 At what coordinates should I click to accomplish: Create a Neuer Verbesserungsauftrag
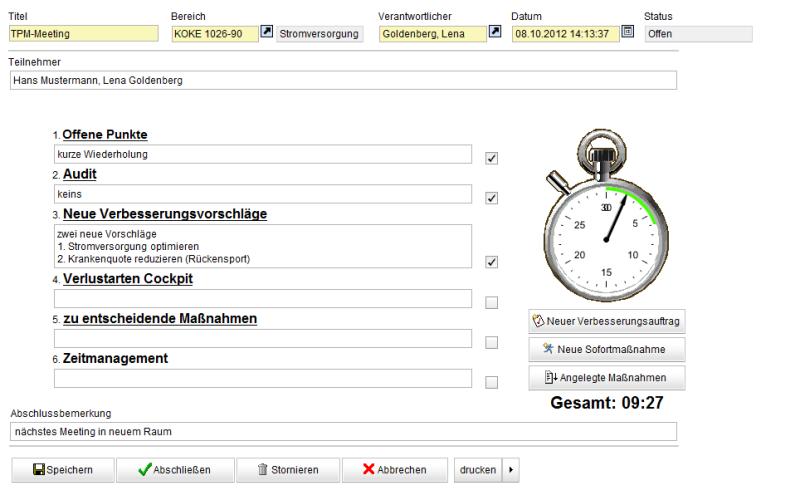[x=607, y=321]
